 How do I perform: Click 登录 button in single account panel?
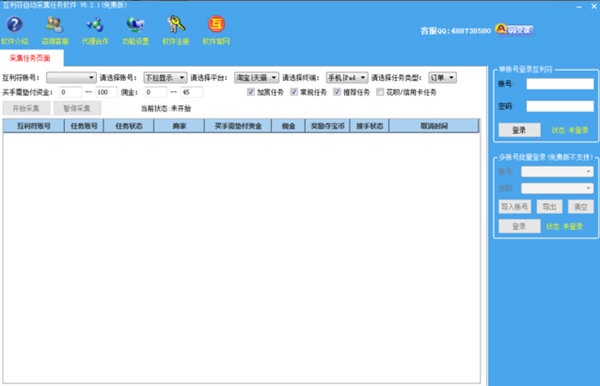tap(519, 130)
